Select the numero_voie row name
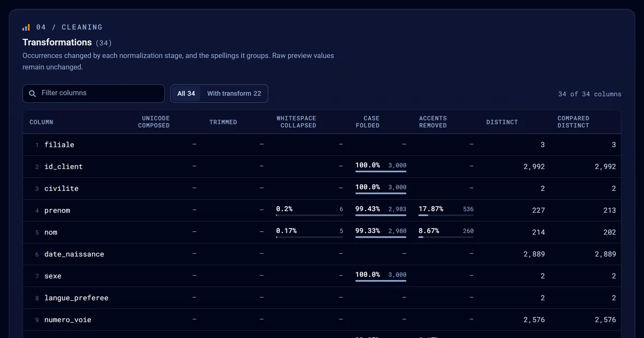The height and width of the screenshot is (338, 644). [68, 320]
